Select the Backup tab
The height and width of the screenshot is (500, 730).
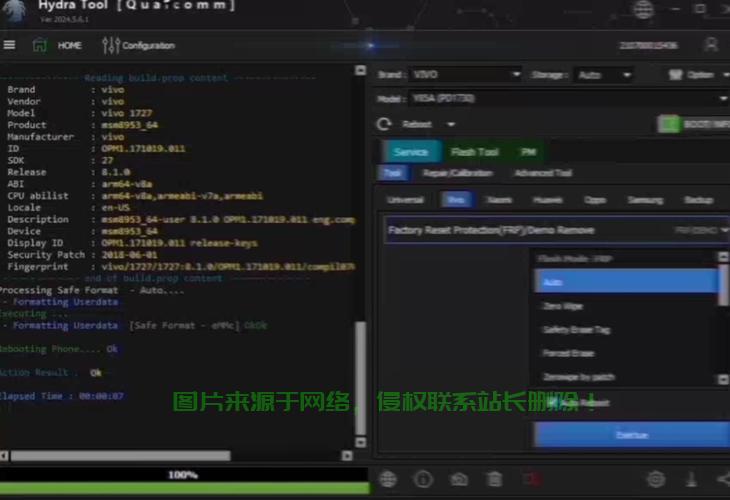click(698, 200)
